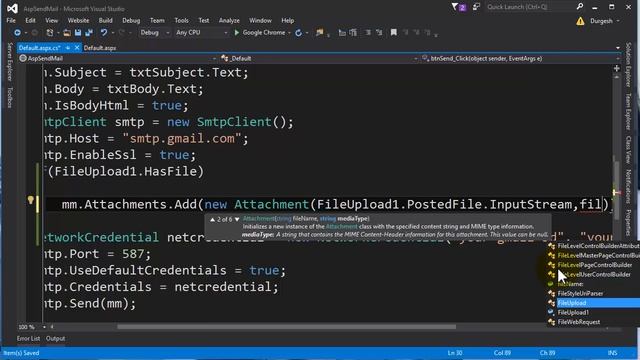This screenshot has width=640, height=360.
Task: Open the _Default class navigation dropdown
Action: tap(319, 58)
